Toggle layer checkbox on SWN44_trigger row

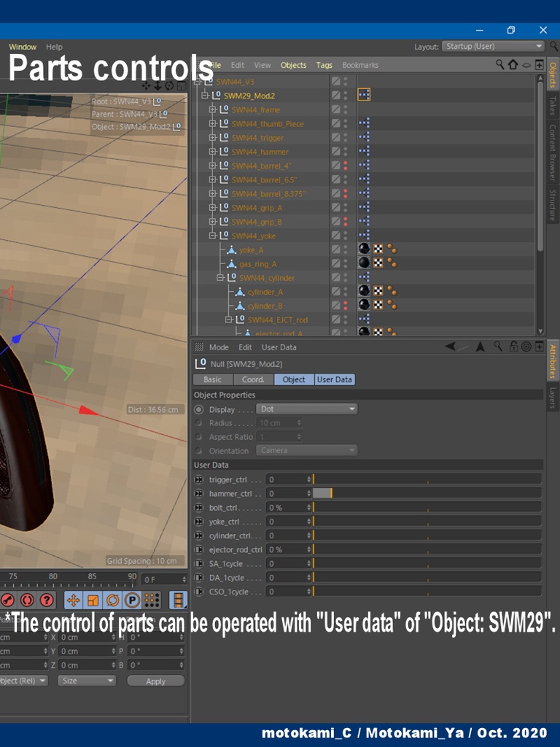point(335,137)
